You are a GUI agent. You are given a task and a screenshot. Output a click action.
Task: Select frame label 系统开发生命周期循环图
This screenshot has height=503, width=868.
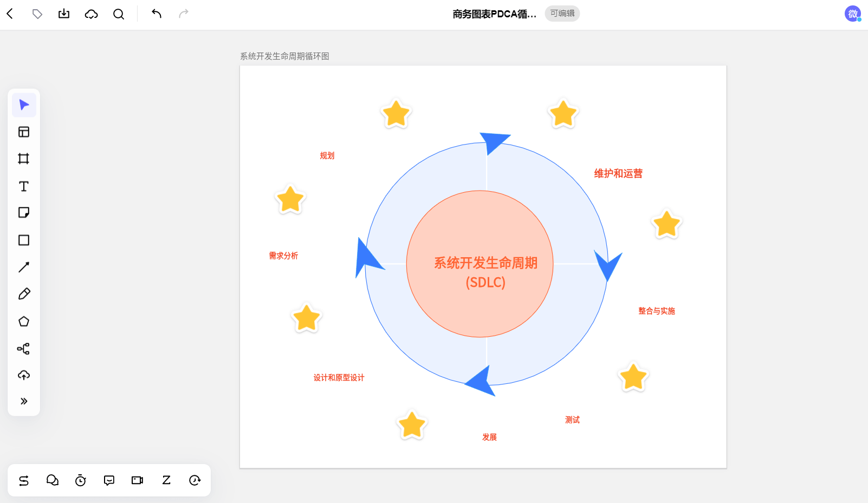284,56
